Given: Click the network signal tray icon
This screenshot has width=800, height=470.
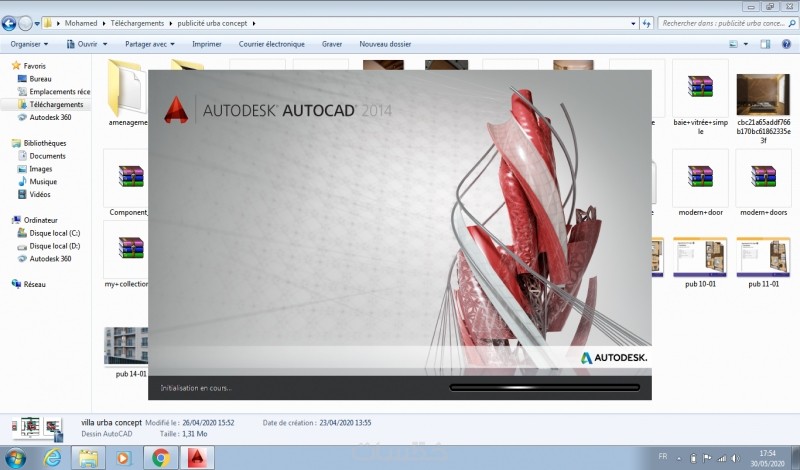Looking at the screenshot, I should pos(721,458).
